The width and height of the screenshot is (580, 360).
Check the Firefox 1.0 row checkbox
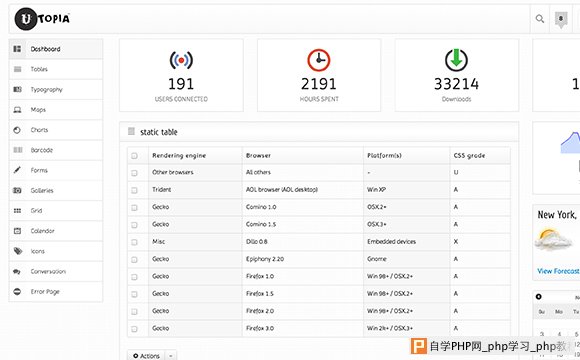point(134,277)
